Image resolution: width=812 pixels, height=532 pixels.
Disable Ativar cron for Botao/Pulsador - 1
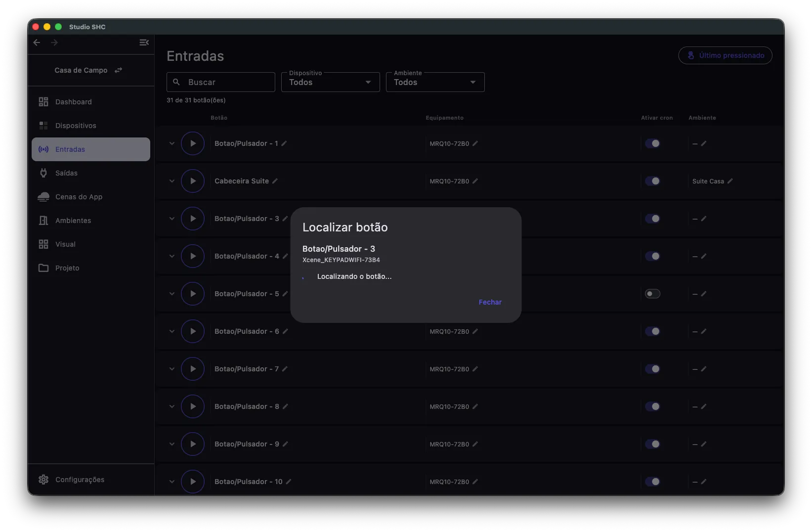tap(652, 143)
